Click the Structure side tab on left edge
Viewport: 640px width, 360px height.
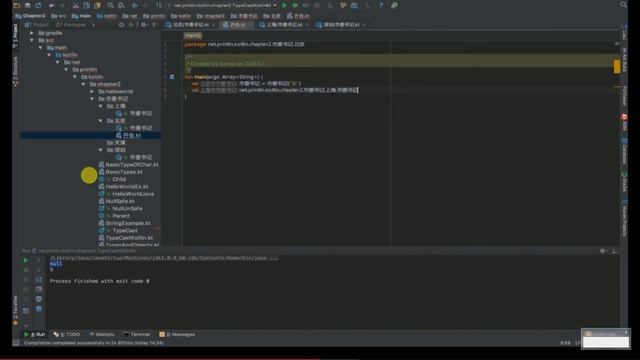tap(16, 72)
